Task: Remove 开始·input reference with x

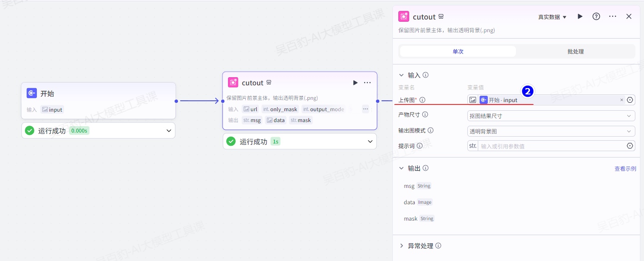Action: (x=622, y=100)
